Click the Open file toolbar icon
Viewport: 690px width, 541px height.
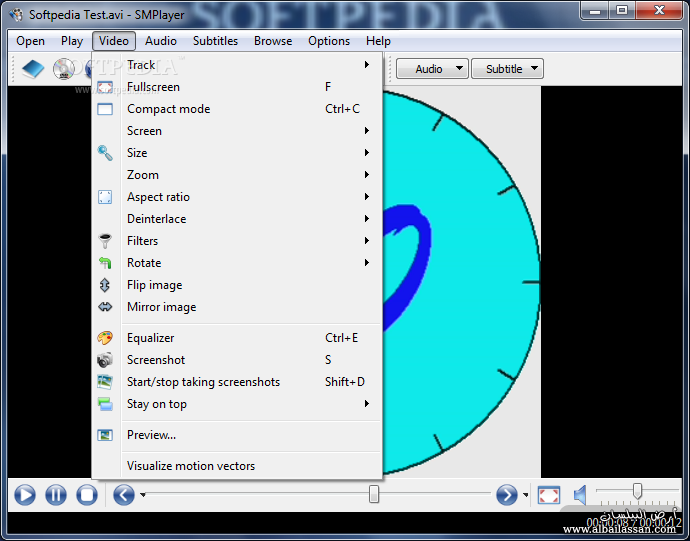[x=33, y=69]
